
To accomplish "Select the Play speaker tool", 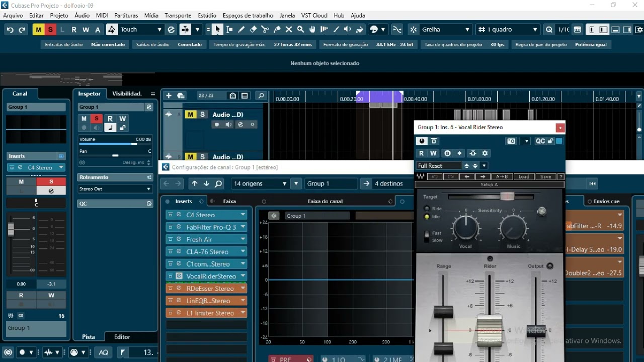I will click(x=348, y=30).
